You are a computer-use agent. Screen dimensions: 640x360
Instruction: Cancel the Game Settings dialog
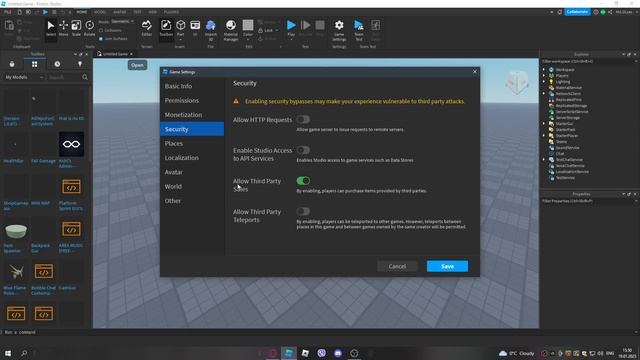tap(397, 266)
